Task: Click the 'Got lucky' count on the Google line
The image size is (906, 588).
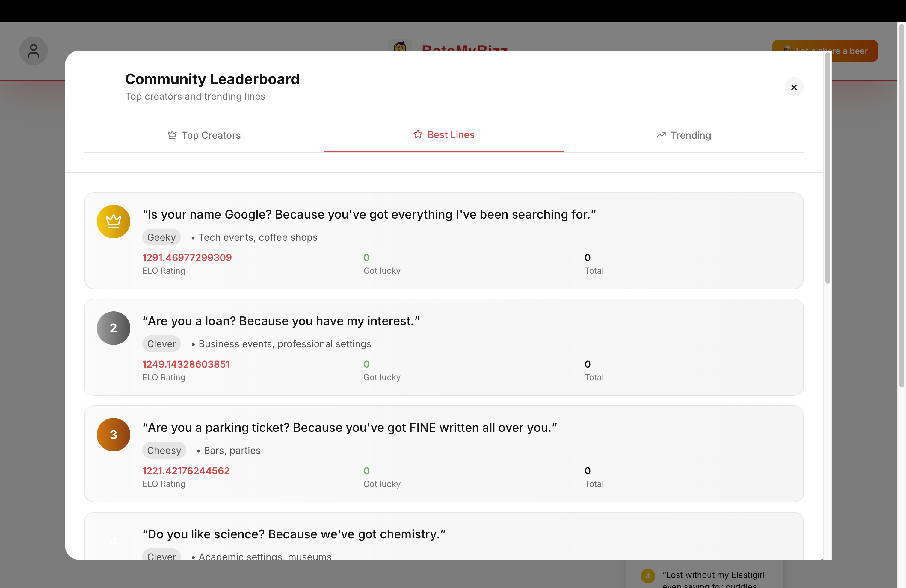Action: pos(367,257)
